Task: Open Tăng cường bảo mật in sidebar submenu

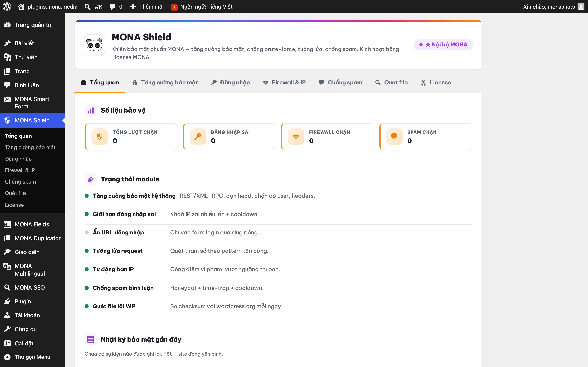Action: (x=30, y=147)
